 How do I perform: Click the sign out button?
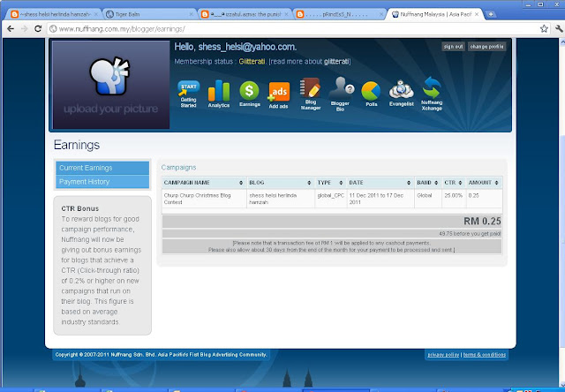[x=453, y=47]
